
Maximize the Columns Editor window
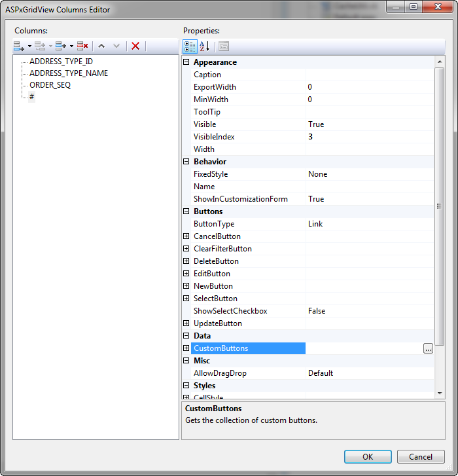point(414,7)
